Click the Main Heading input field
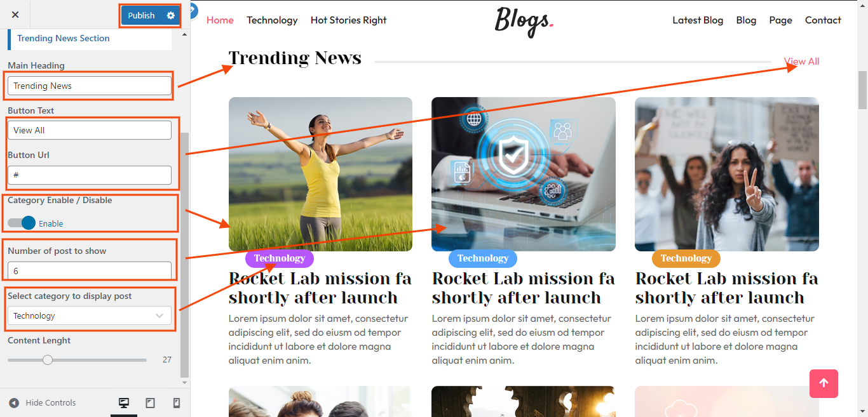This screenshot has width=868, height=417. pyautogui.click(x=90, y=86)
